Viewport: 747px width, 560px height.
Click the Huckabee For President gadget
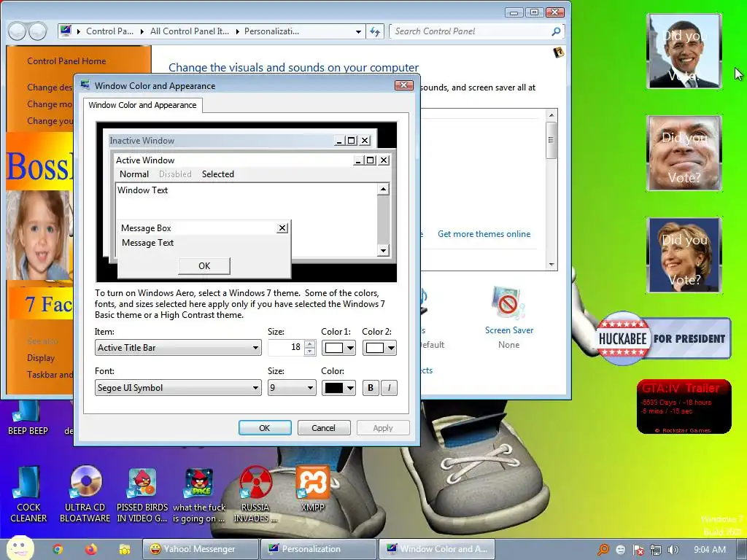[x=663, y=338]
